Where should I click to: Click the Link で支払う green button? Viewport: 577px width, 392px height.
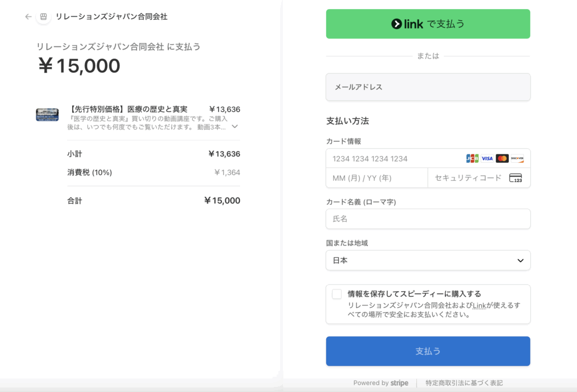(428, 24)
